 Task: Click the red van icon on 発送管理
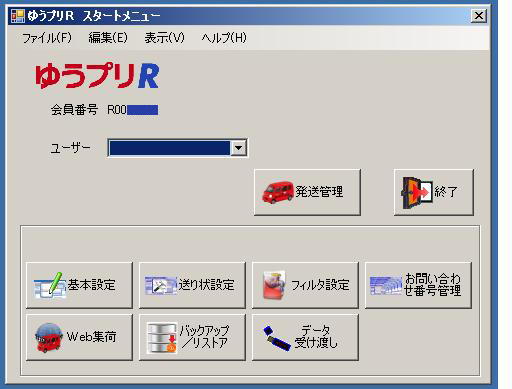[x=278, y=192]
